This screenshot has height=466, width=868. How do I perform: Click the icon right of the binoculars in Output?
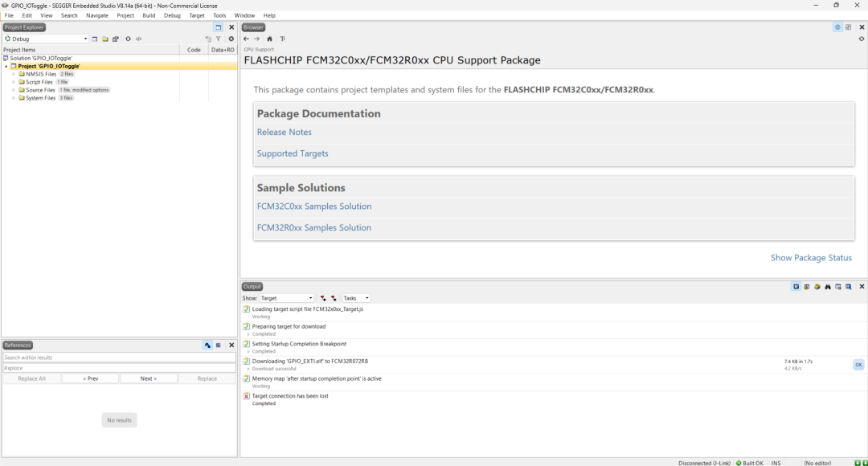[838, 287]
